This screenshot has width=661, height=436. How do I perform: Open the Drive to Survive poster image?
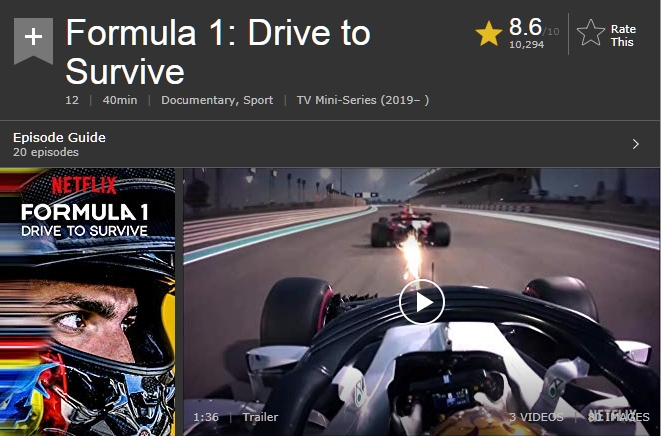(87, 302)
